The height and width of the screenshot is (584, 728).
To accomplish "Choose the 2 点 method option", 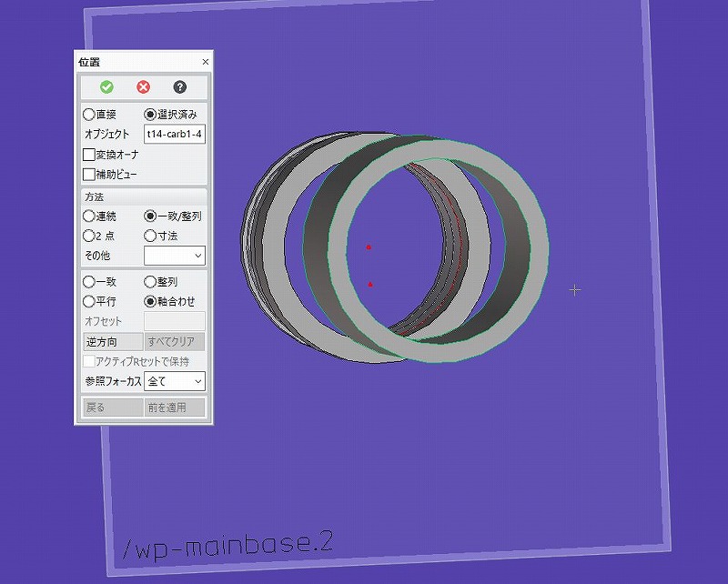I will 88,236.
